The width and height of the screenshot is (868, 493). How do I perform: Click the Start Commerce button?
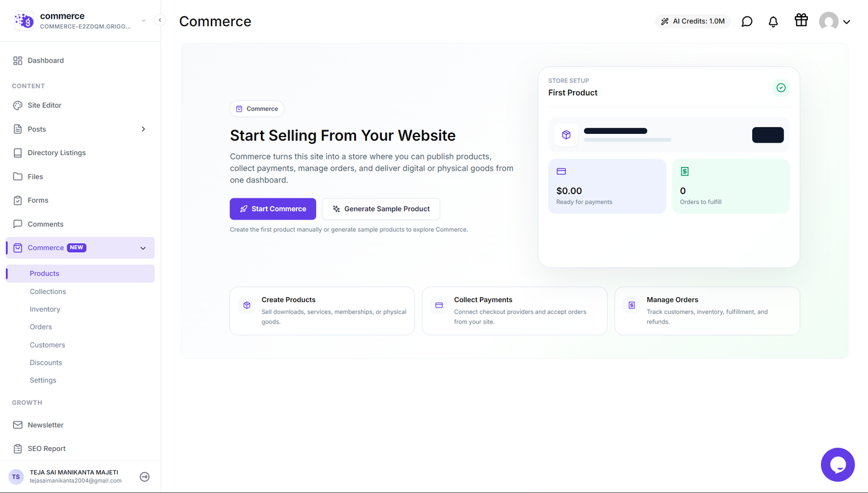tap(273, 209)
